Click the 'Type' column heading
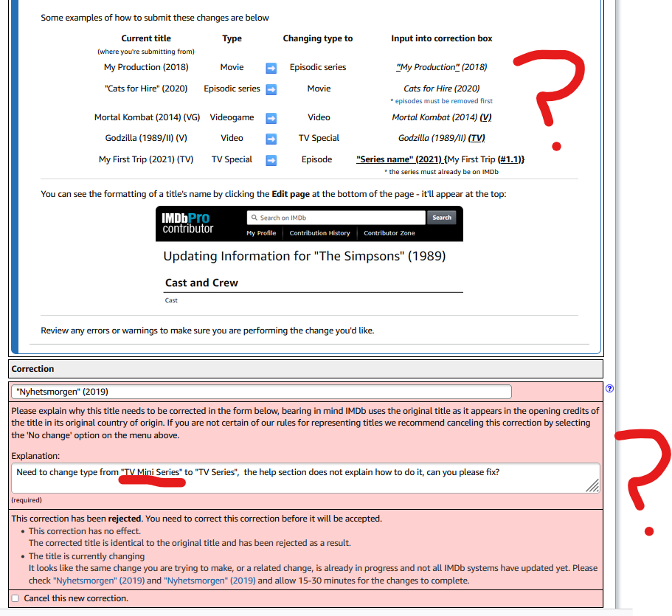 tap(232, 38)
